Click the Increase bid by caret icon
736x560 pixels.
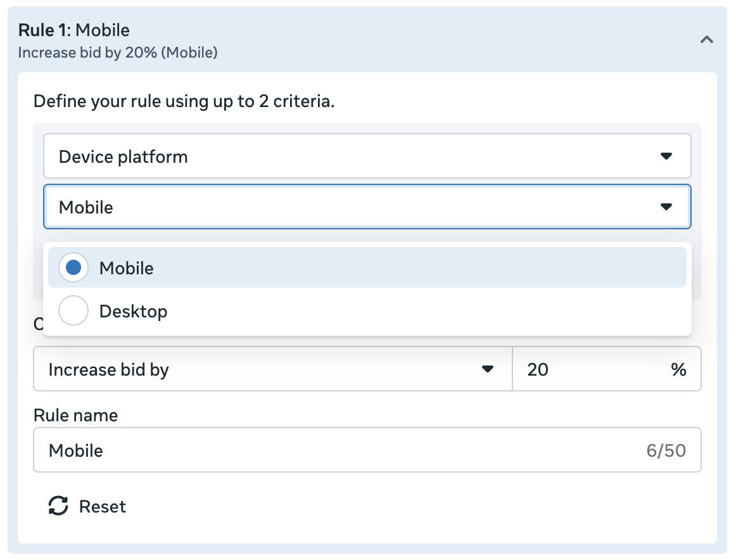pyautogui.click(x=487, y=369)
